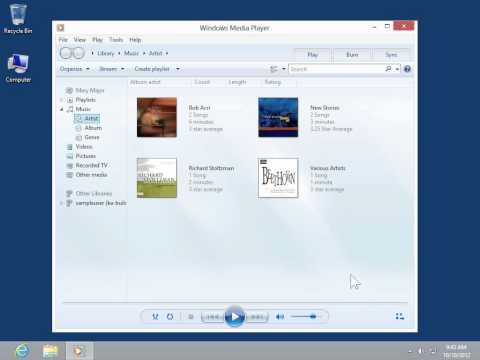Open the Tools menu
The image size is (480, 360).
116,40
